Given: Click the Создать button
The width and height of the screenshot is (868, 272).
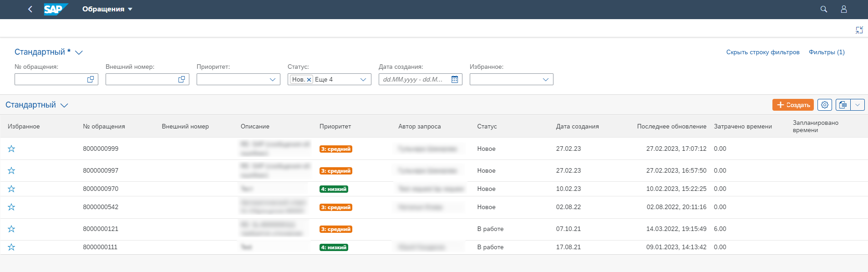Looking at the screenshot, I should coord(792,105).
